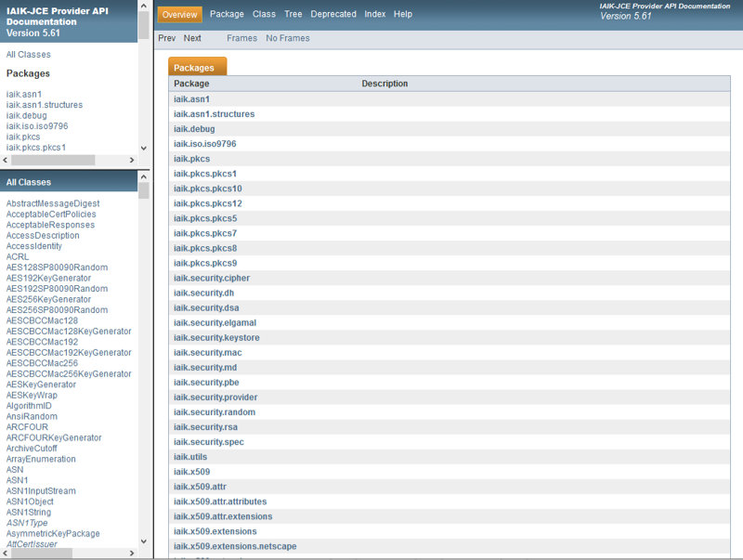Open iaik.security.rsa package in table
The height and width of the screenshot is (560, 743).
[x=205, y=427]
